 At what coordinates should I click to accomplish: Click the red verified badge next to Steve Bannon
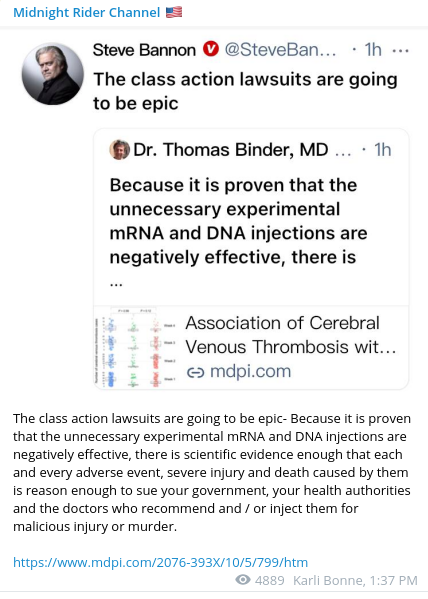[211, 50]
